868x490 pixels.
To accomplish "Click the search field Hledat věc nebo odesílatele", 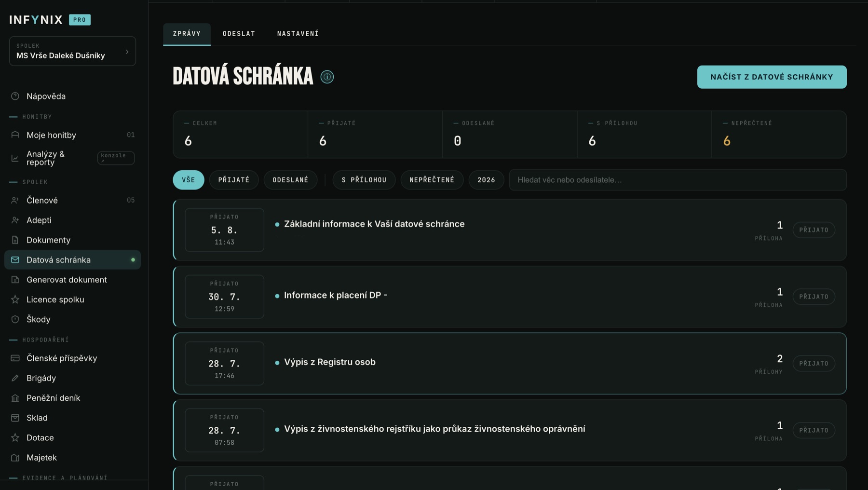I will (678, 180).
